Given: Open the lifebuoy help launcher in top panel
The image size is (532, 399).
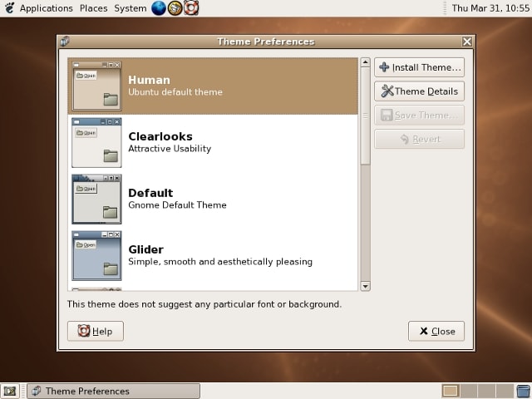Looking at the screenshot, I should point(191,8).
